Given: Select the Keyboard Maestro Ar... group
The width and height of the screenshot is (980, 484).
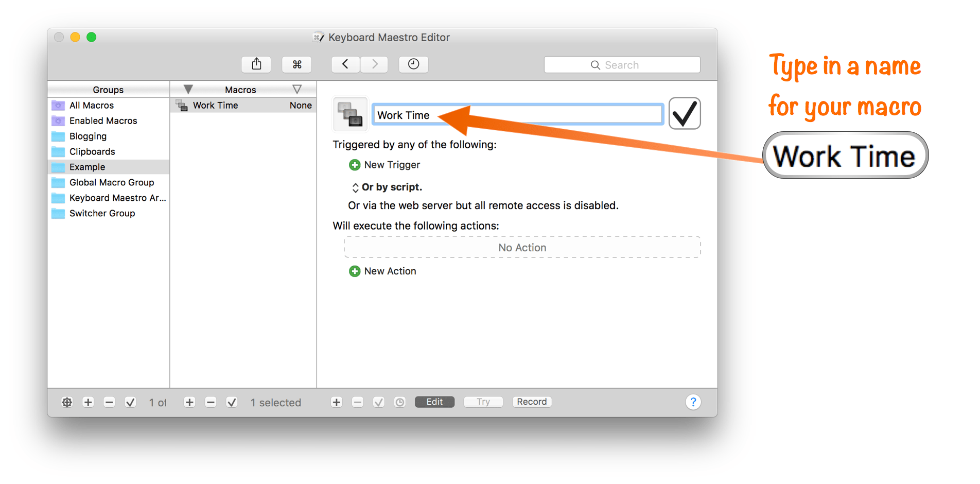Looking at the screenshot, I should pos(109,198).
